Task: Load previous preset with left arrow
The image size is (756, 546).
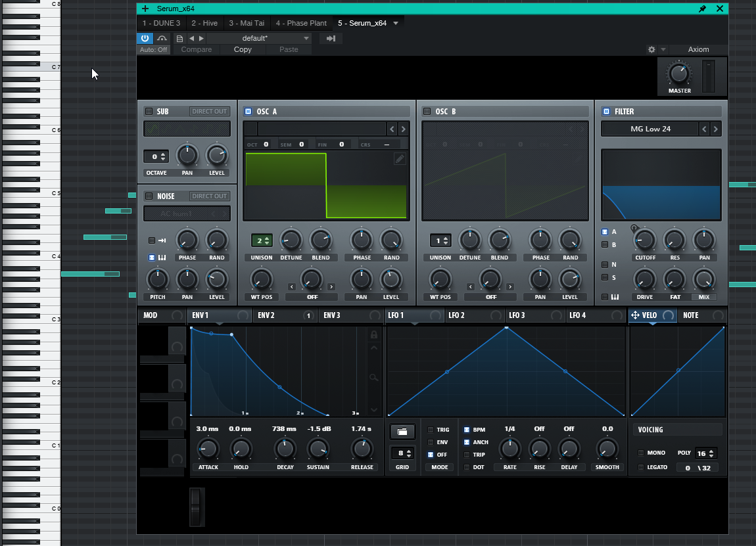Action: click(x=192, y=39)
